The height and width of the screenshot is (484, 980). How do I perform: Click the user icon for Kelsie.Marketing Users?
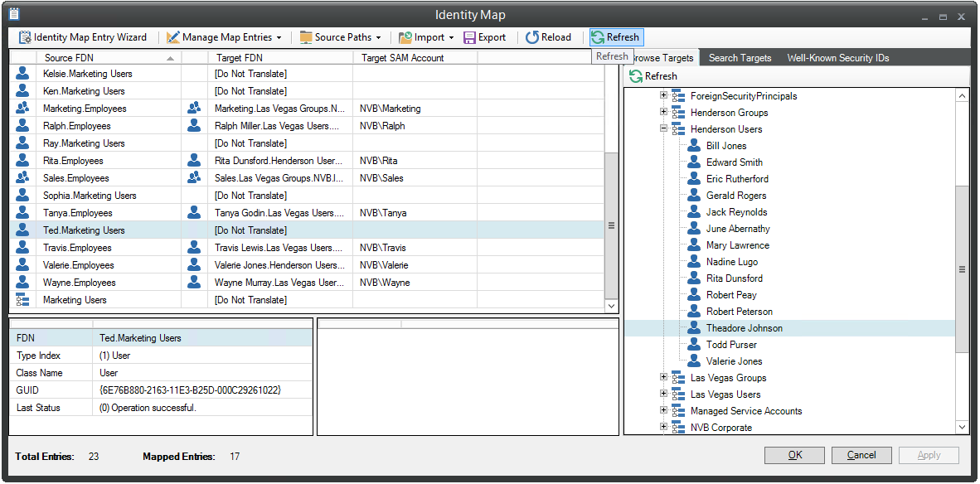(x=22, y=73)
